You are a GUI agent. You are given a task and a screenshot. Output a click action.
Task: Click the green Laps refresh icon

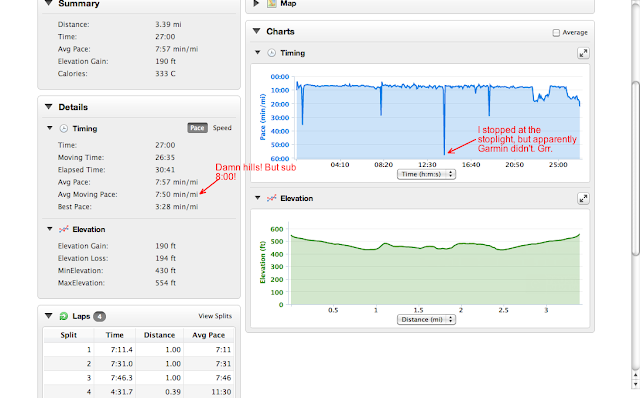64,316
